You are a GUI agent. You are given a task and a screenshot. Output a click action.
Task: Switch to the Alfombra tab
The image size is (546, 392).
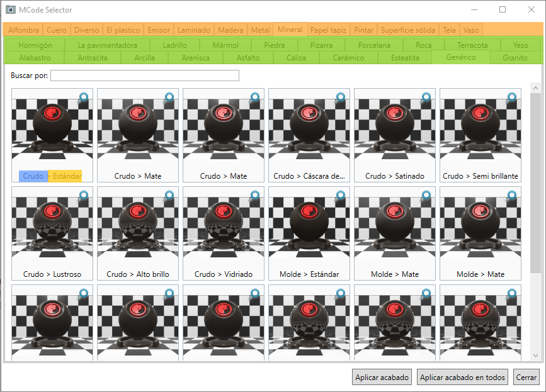[x=24, y=30]
